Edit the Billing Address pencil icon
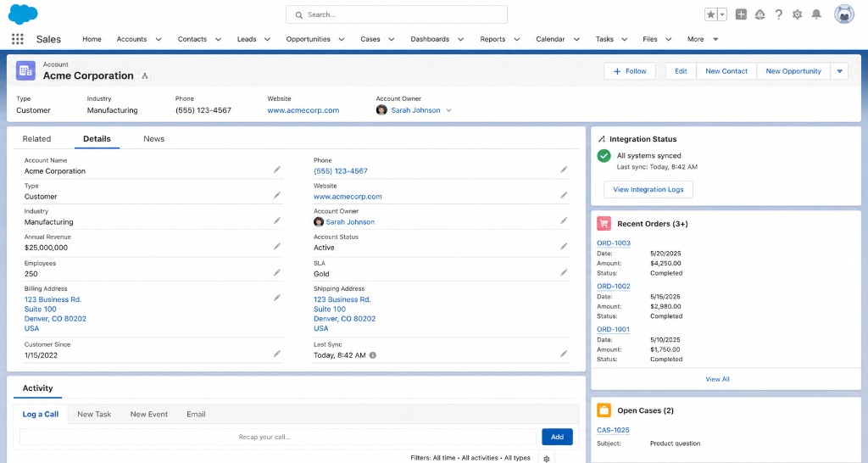This screenshot has height=463, width=868. click(x=277, y=298)
